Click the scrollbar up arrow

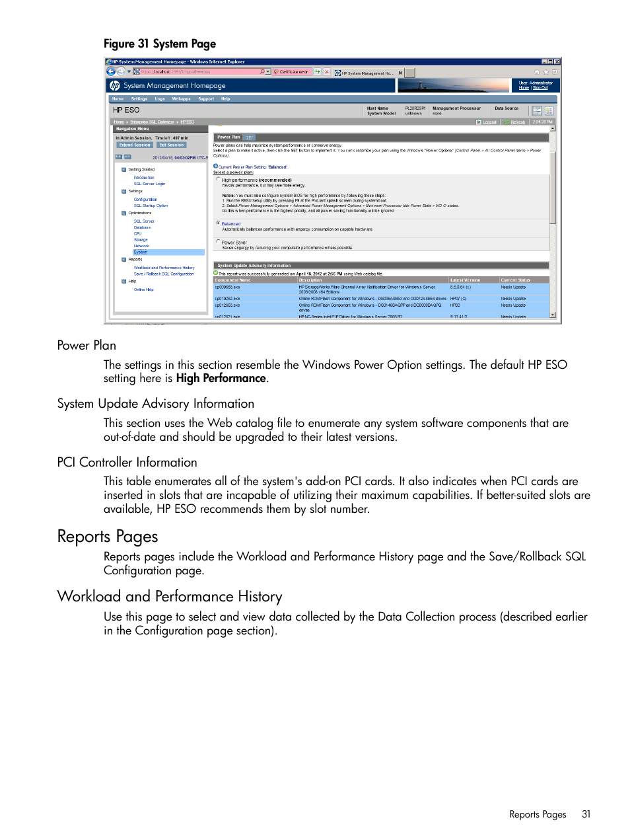(553, 129)
